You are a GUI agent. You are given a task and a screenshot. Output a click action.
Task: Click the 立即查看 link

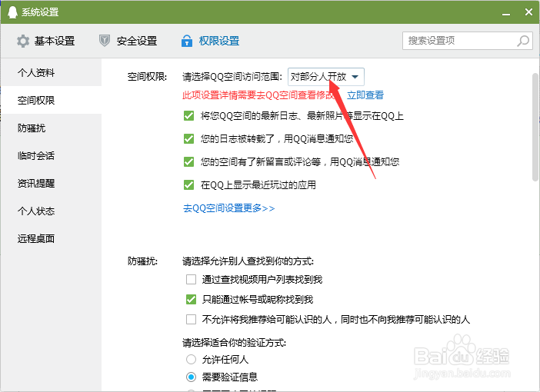[365, 95]
